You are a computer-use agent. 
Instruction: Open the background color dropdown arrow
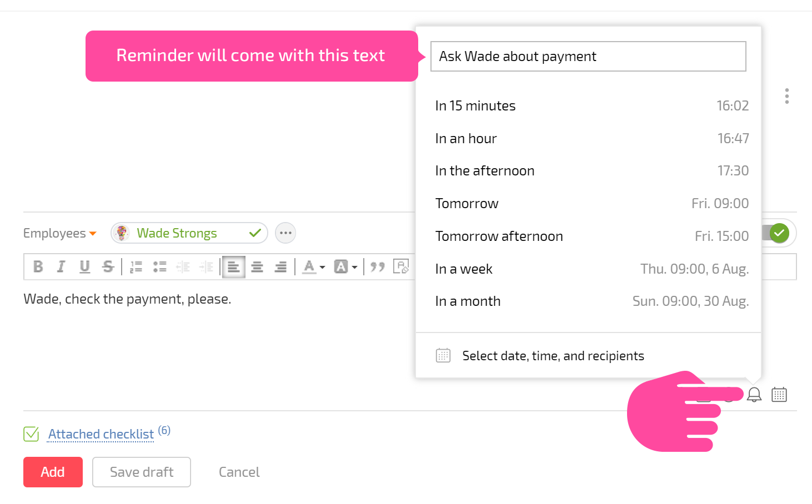[x=354, y=268]
